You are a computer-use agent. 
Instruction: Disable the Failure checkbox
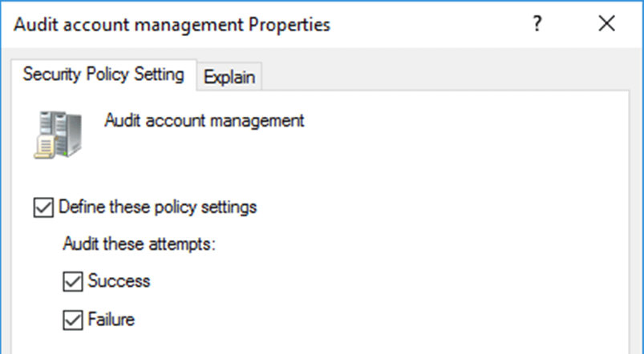[x=73, y=320]
